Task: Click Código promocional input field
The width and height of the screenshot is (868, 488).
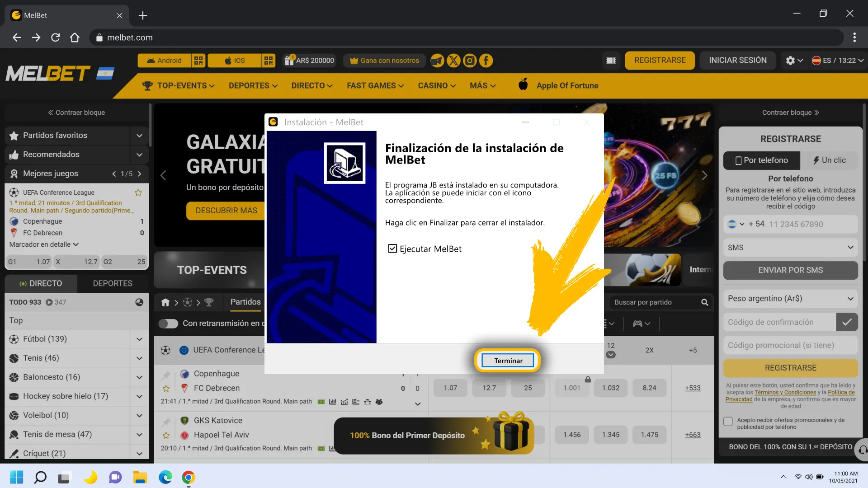Action: click(790, 345)
